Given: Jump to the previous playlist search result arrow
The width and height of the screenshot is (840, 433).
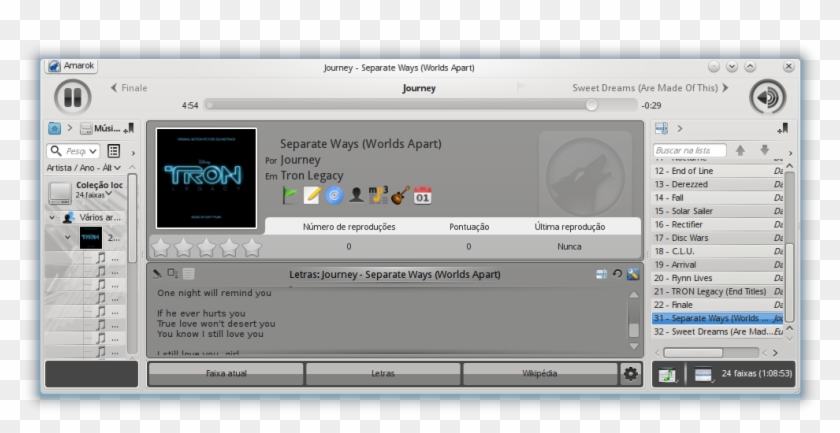Looking at the screenshot, I should click(740, 151).
